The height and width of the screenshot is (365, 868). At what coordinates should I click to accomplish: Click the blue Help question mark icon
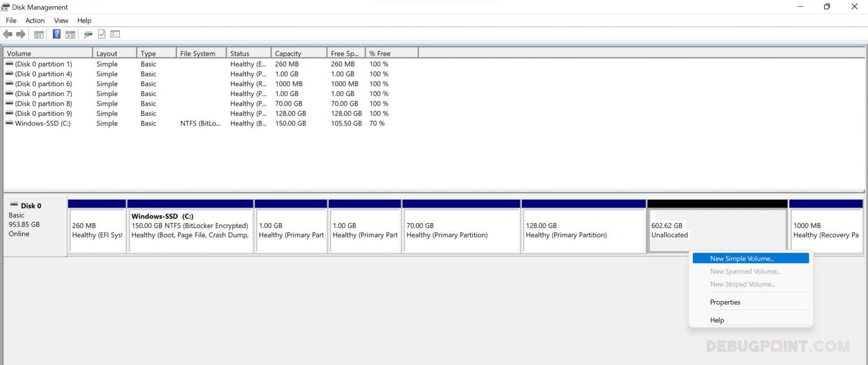pyautogui.click(x=57, y=34)
